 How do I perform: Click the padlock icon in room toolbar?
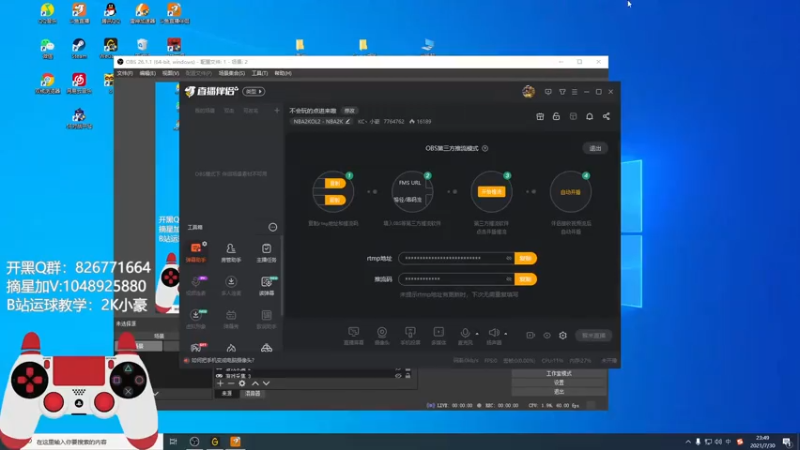[x=556, y=116]
